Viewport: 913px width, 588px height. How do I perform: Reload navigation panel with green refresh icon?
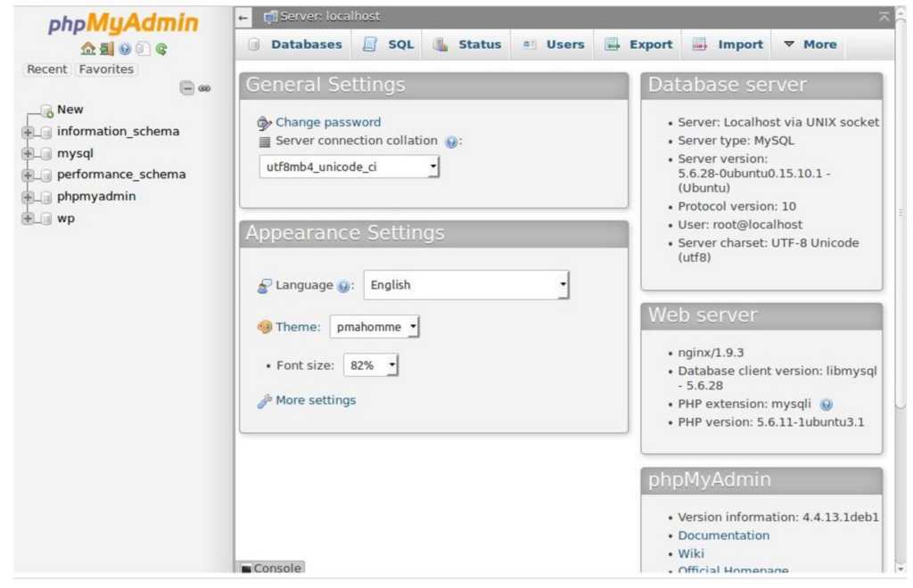pyautogui.click(x=161, y=49)
